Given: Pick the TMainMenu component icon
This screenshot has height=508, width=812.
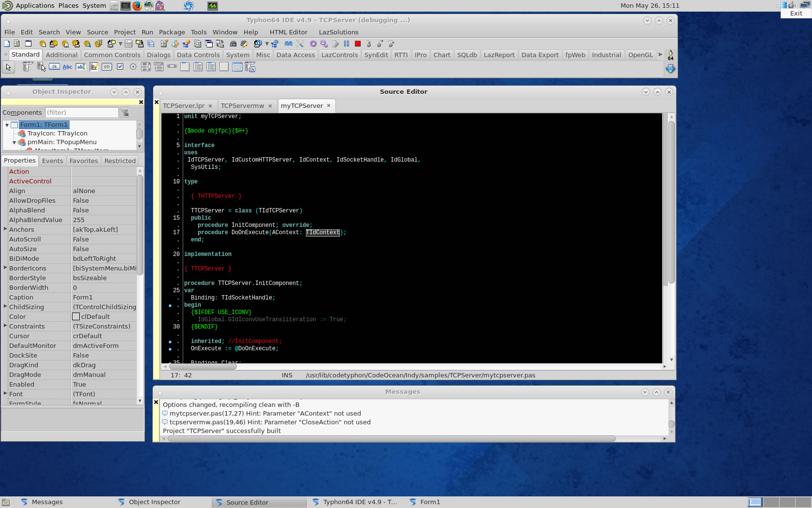Looking at the screenshot, I should tap(28, 67).
